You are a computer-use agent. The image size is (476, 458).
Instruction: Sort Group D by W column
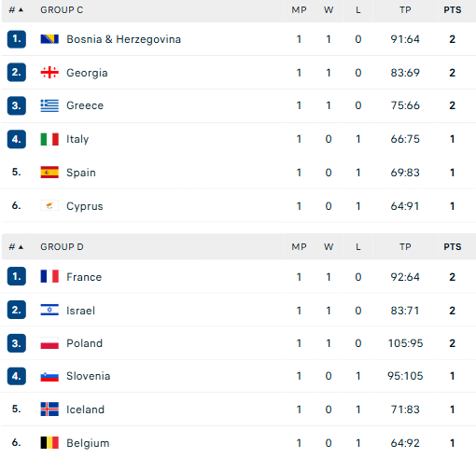[x=329, y=247]
